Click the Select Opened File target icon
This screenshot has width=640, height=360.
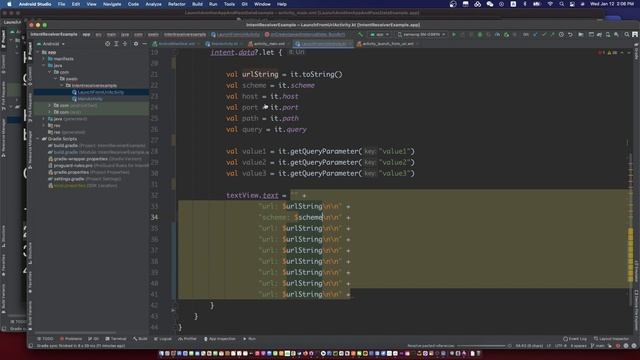click(x=107, y=44)
